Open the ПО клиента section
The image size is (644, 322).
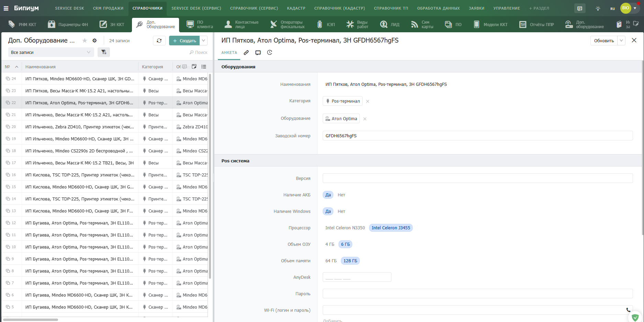(x=200, y=24)
